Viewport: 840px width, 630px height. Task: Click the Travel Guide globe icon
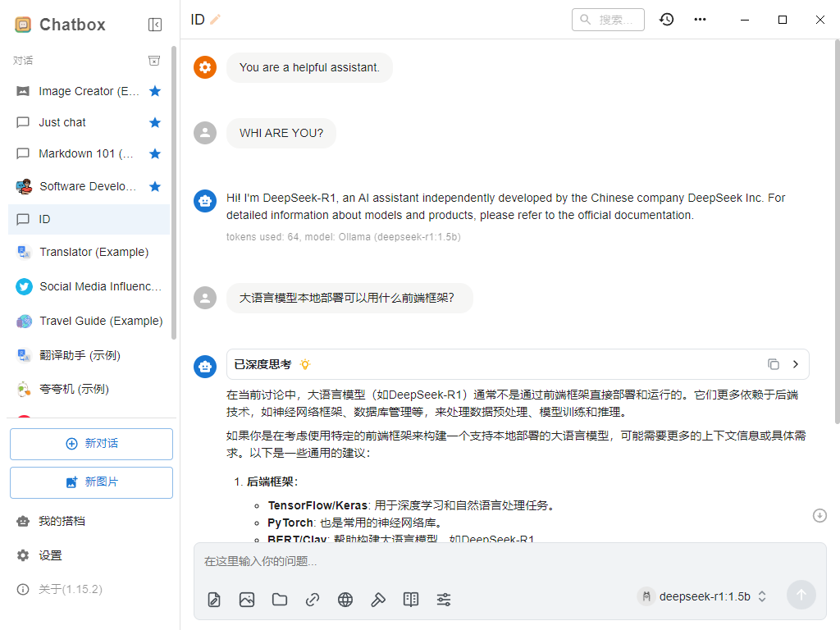click(x=24, y=322)
